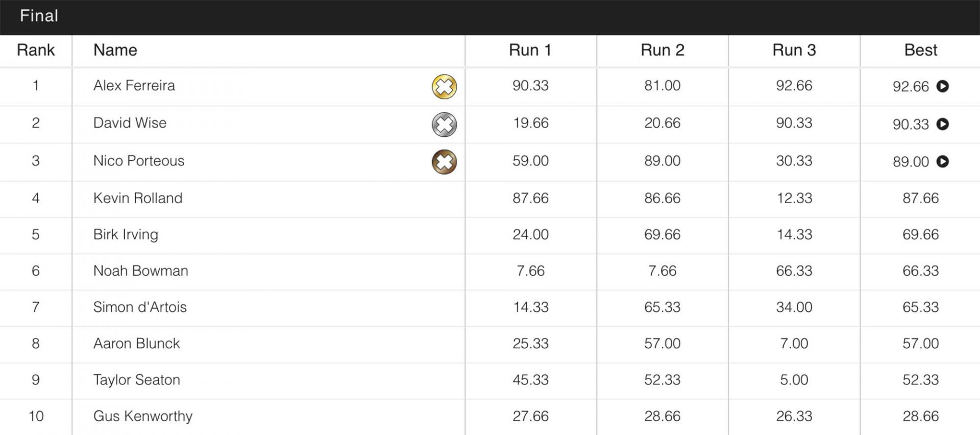Click the Best column header
Screen dimensions: 980x435
tap(920, 50)
